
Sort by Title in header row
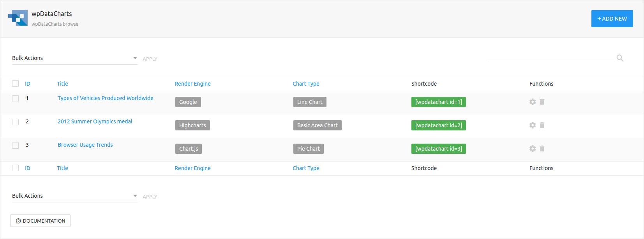(x=62, y=84)
